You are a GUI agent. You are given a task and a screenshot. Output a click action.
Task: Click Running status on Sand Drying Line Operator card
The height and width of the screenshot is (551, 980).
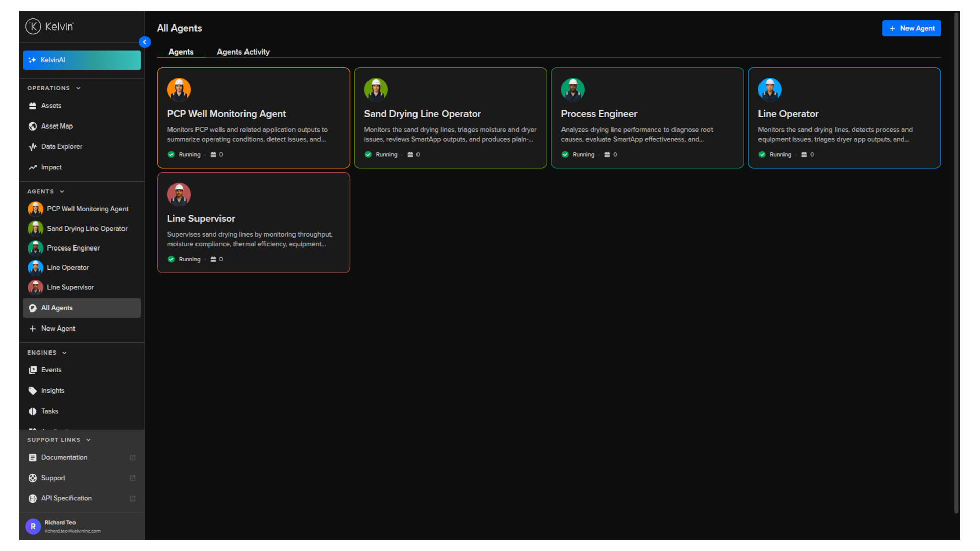[381, 155]
